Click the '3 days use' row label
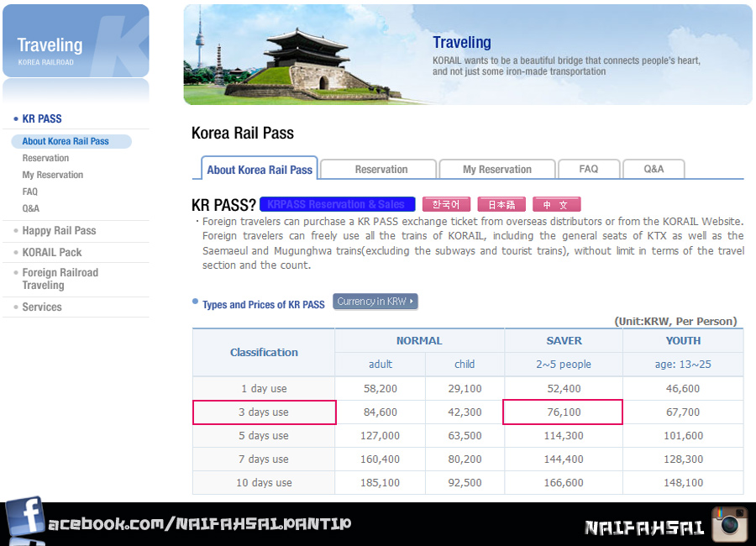 pos(264,412)
